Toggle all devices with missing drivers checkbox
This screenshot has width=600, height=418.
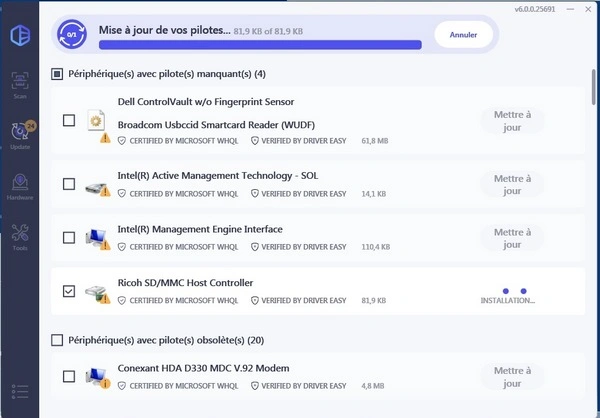pos(57,74)
